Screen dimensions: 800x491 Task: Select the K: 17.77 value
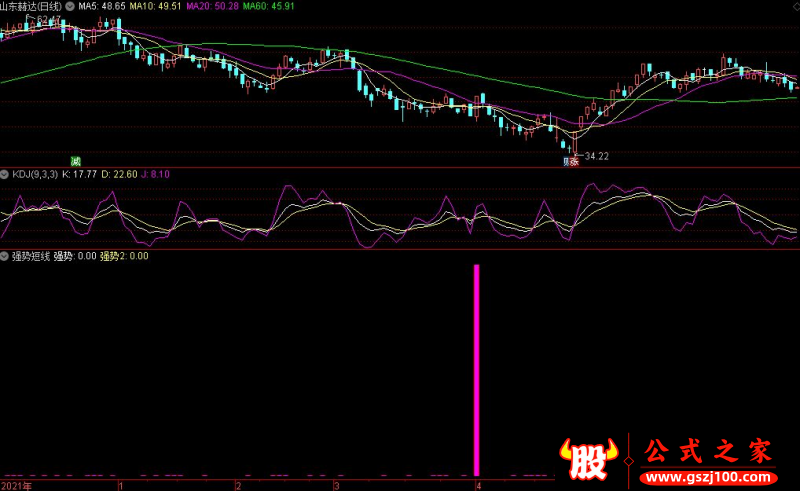click(79, 175)
